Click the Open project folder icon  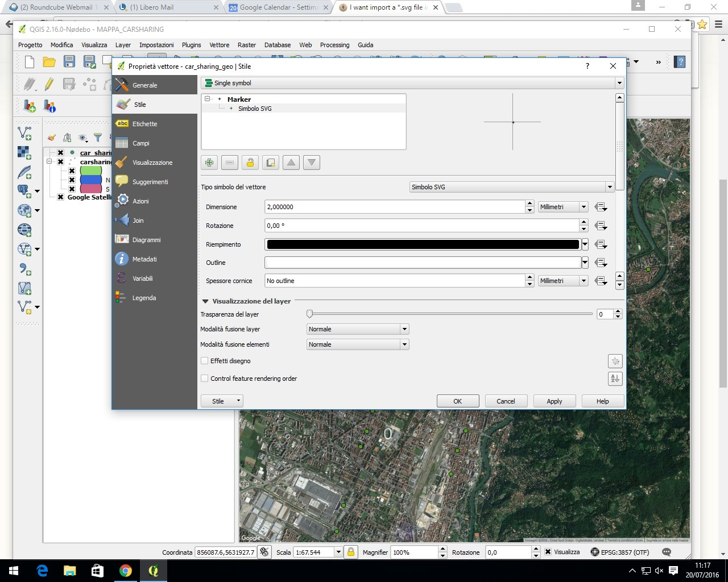(x=49, y=62)
